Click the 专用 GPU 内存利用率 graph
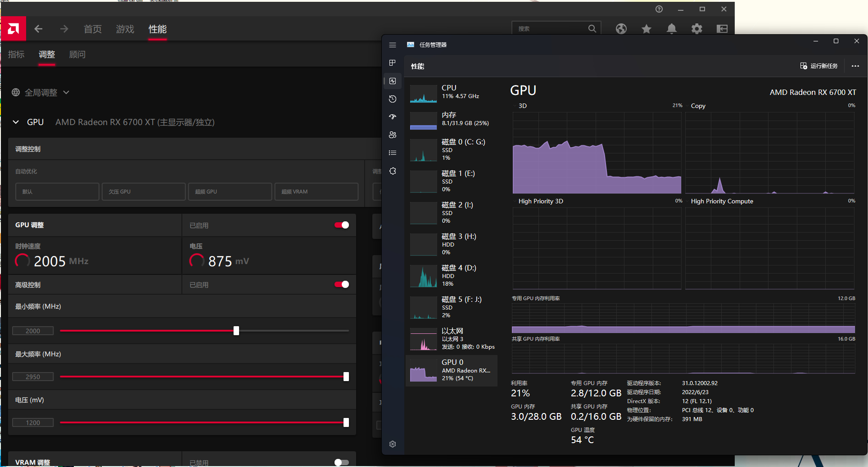868x467 pixels. (683, 318)
